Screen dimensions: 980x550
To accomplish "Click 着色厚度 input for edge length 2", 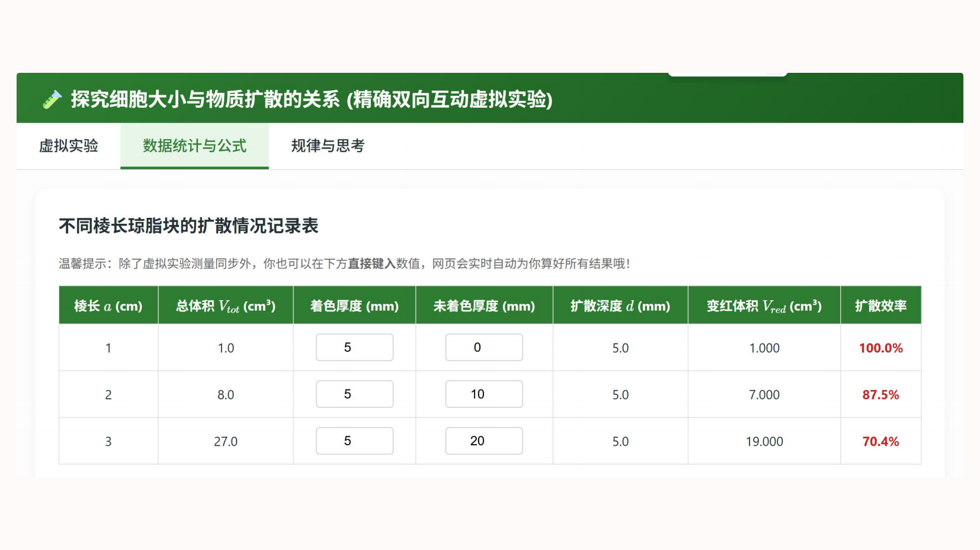I will (354, 394).
